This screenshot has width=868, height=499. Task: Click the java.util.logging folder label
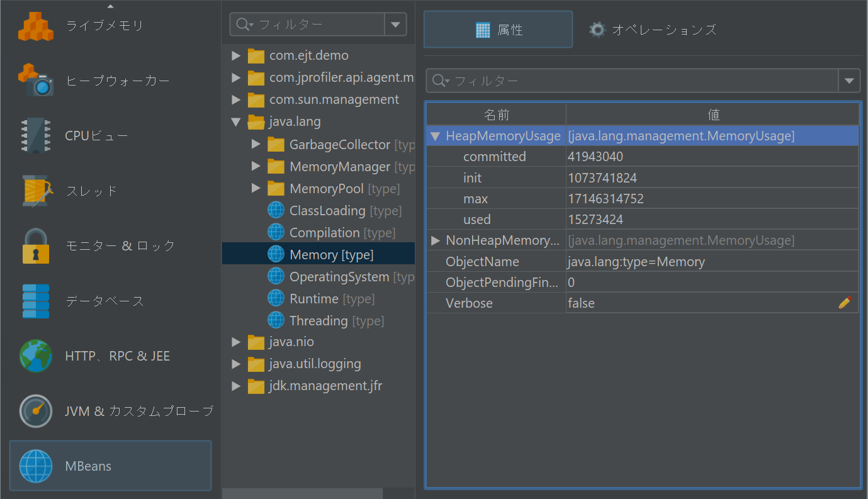315,364
